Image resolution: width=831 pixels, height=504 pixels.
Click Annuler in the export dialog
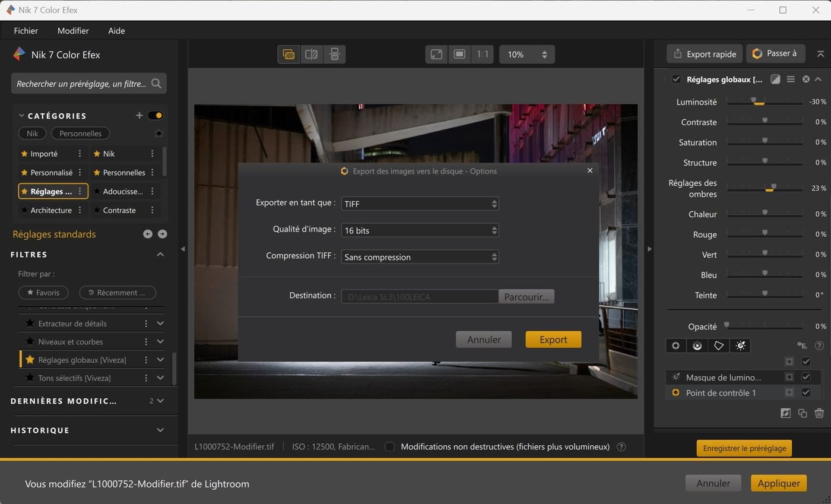[484, 340]
